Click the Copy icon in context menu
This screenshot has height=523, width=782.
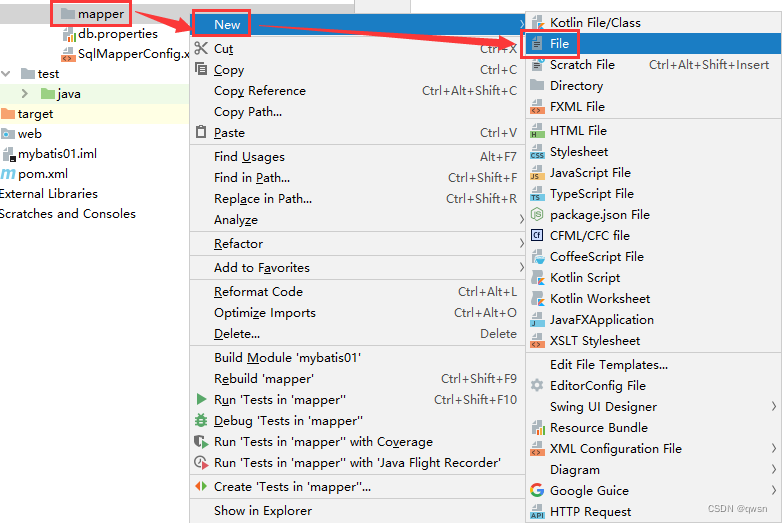click(201, 69)
